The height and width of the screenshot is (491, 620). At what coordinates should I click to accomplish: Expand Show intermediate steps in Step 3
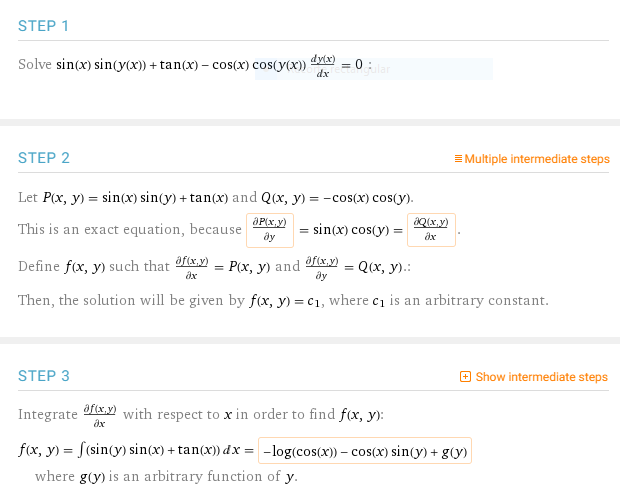pos(534,377)
